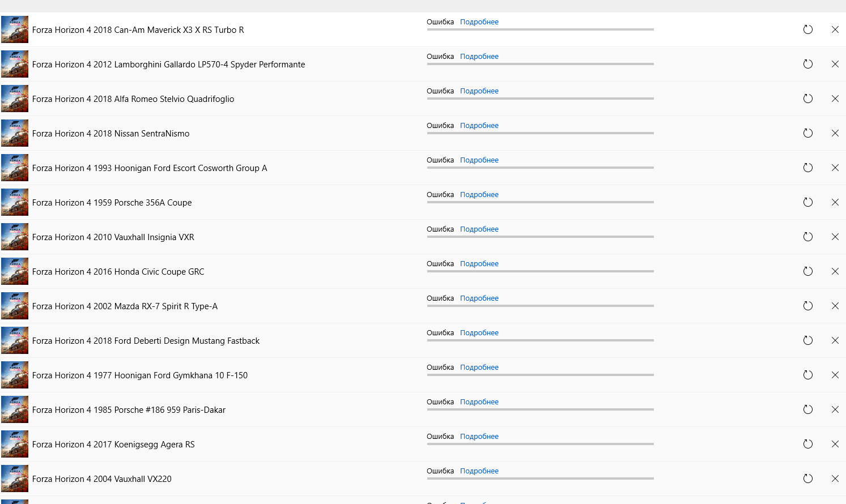The width and height of the screenshot is (846, 504).
Task: Click the Vauxhall VX220 progress bar
Action: coord(541,479)
